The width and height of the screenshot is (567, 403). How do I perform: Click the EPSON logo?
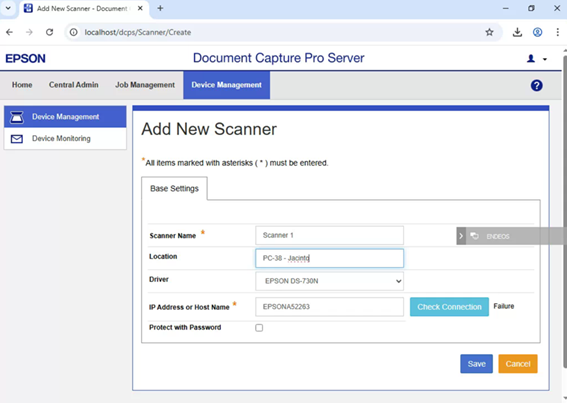25,59
